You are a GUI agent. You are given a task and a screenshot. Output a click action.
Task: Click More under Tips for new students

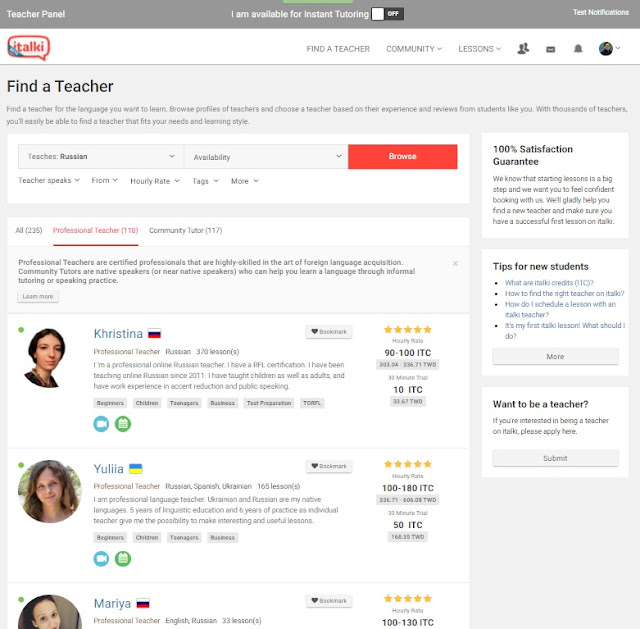[555, 356]
